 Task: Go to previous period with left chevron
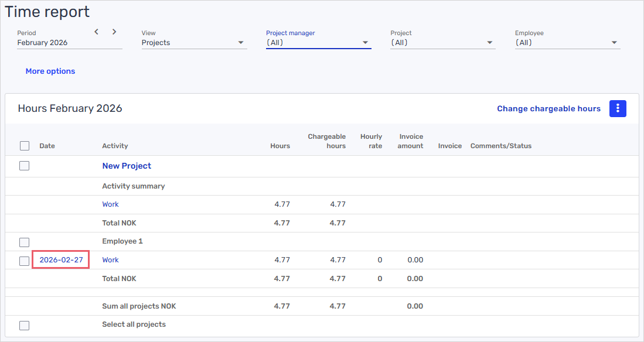click(x=97, y=32)
